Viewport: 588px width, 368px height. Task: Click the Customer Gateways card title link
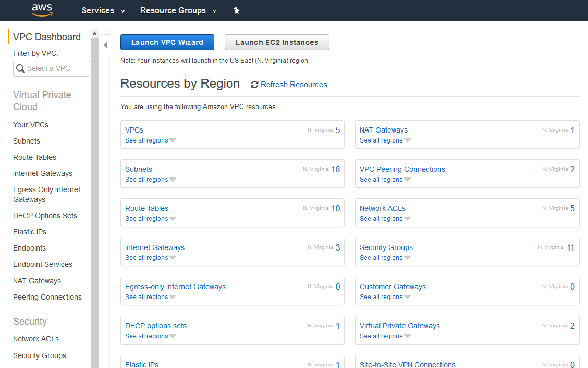pyautogui.click(x=393, y=287)
